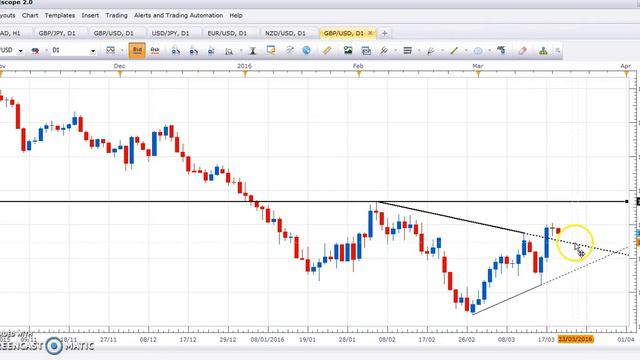Click the yellow note/annotation icon
The image size is (640, 360).
point(271,50)
